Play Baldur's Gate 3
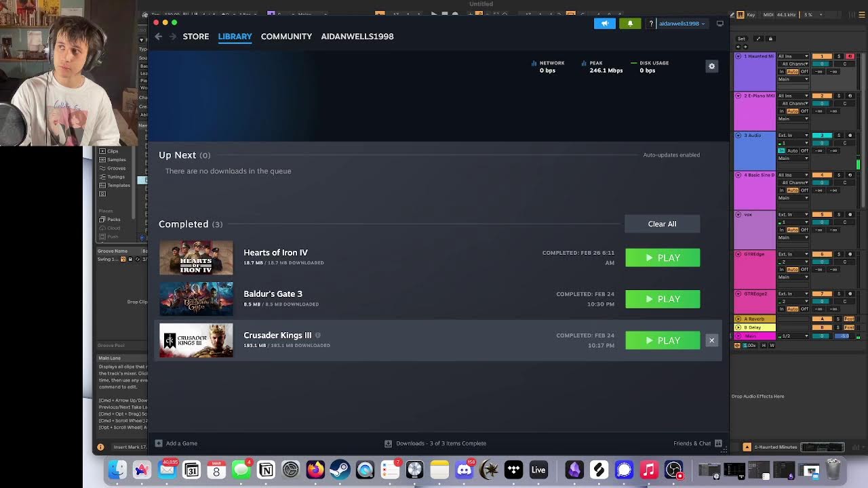The height and width of the screenshot is (488, 868). 663,299
